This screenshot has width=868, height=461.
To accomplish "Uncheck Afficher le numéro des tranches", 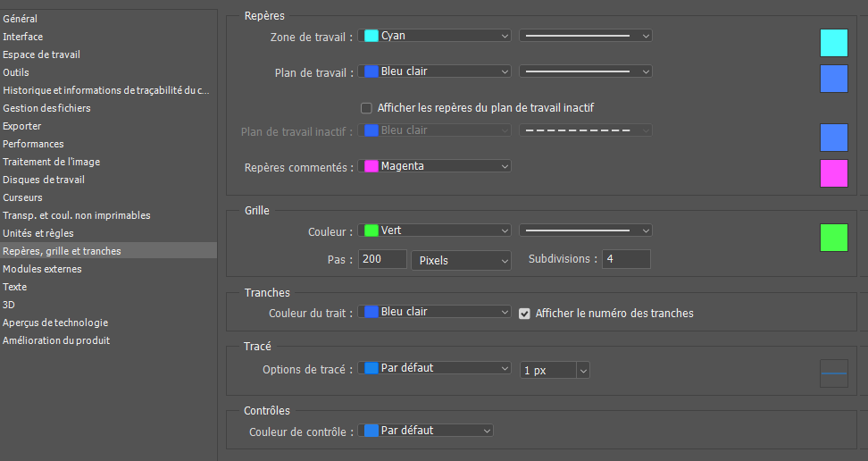I will point(525,314).
